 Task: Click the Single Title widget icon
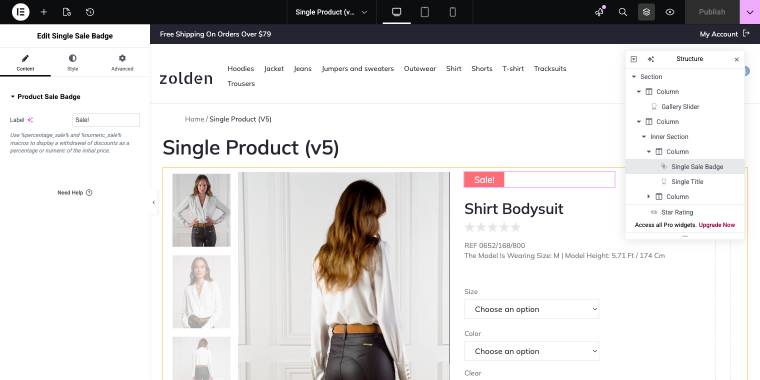pos(664,182)
